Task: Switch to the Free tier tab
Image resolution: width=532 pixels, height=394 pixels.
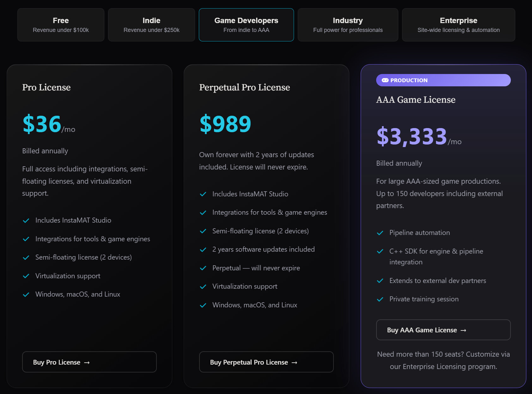Action: point(61,25)
